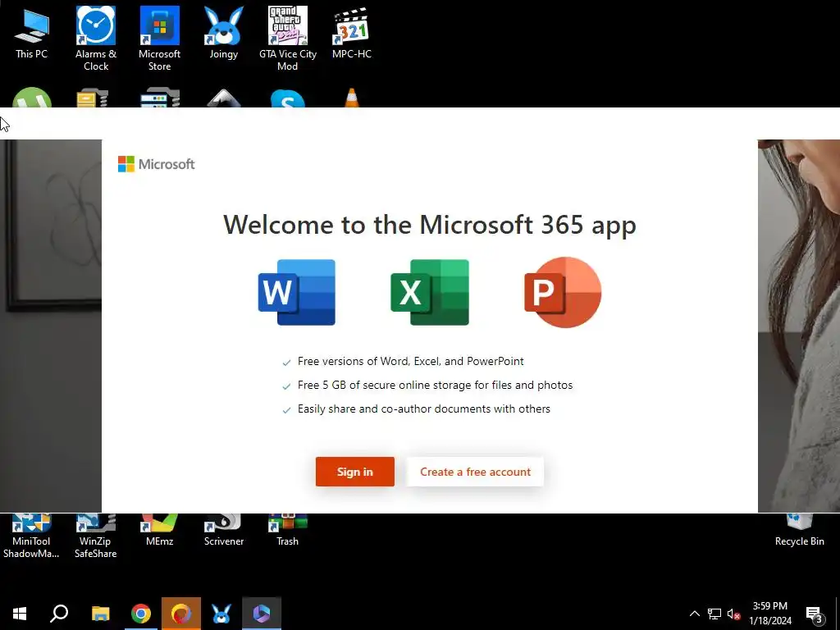Click Create a free account
840x630 pixels.
(x=475, y=472)
